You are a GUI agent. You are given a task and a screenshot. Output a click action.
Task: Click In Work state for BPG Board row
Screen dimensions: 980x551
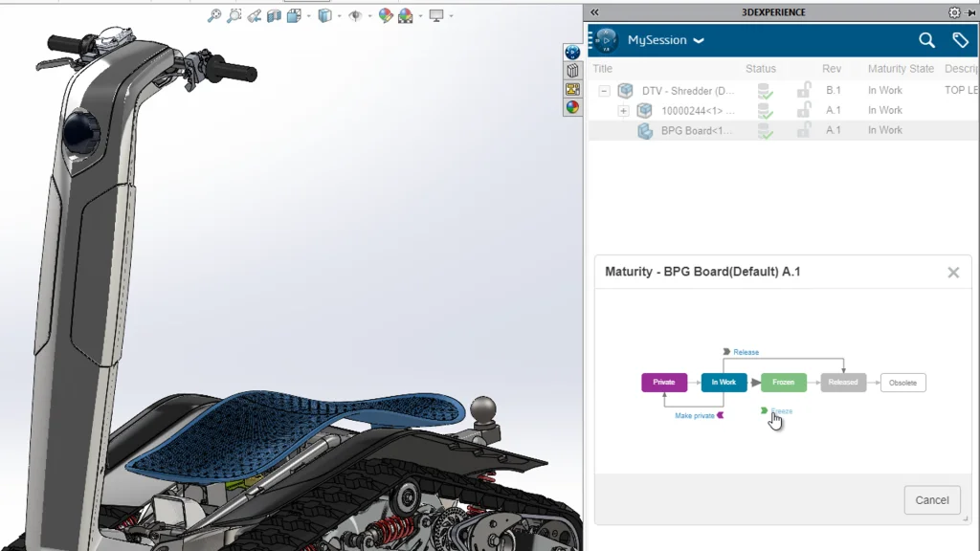click(x=885, y=130)
